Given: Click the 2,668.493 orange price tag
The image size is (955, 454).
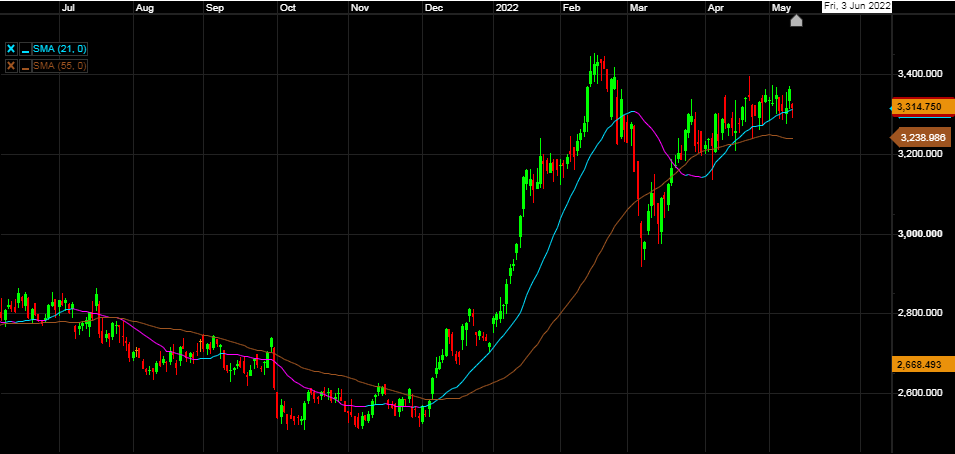Looking at the screenshot, I should [922, 365].
